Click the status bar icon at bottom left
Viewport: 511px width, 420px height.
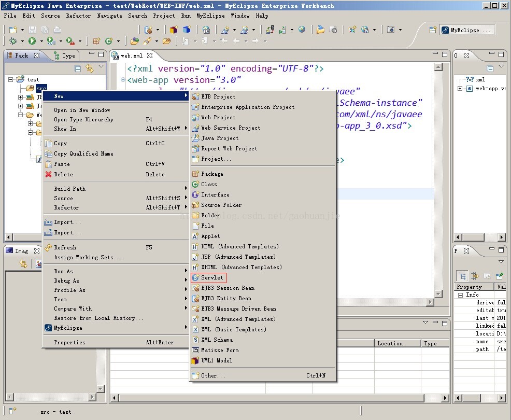(x=13, y=411)
